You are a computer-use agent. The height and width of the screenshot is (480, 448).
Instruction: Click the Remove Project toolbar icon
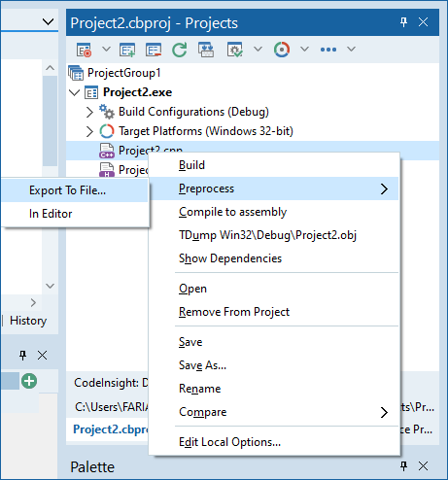[154, 50]
